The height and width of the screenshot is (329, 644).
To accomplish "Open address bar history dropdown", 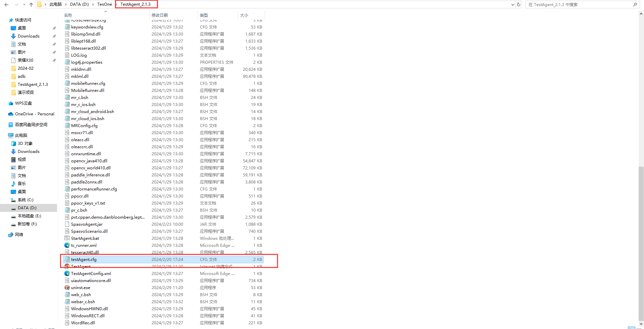I will coord(513,5).
